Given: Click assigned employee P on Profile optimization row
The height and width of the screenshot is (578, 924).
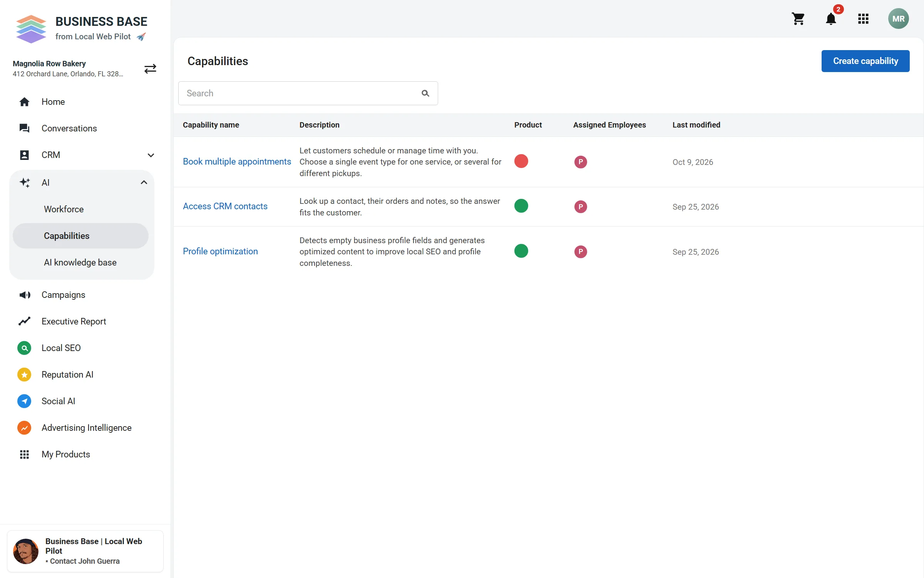Looking at the screenshot, I should click(x=581, y=252).
